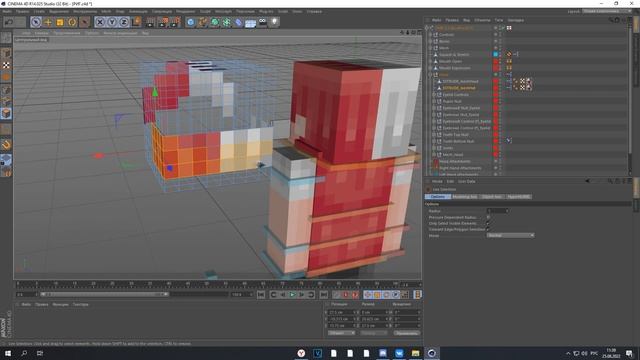Click Make Editable in left sidebar

pyautogui.click(x=6, y=38)
